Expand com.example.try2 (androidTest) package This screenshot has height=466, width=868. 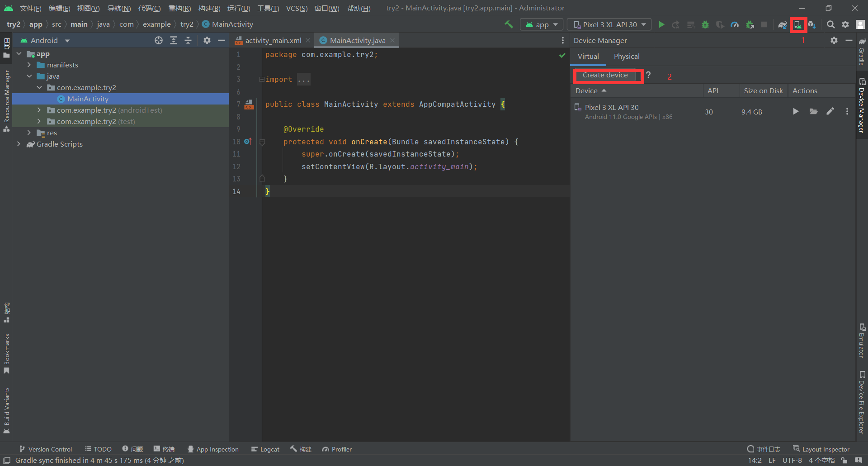tap(39, 110)
